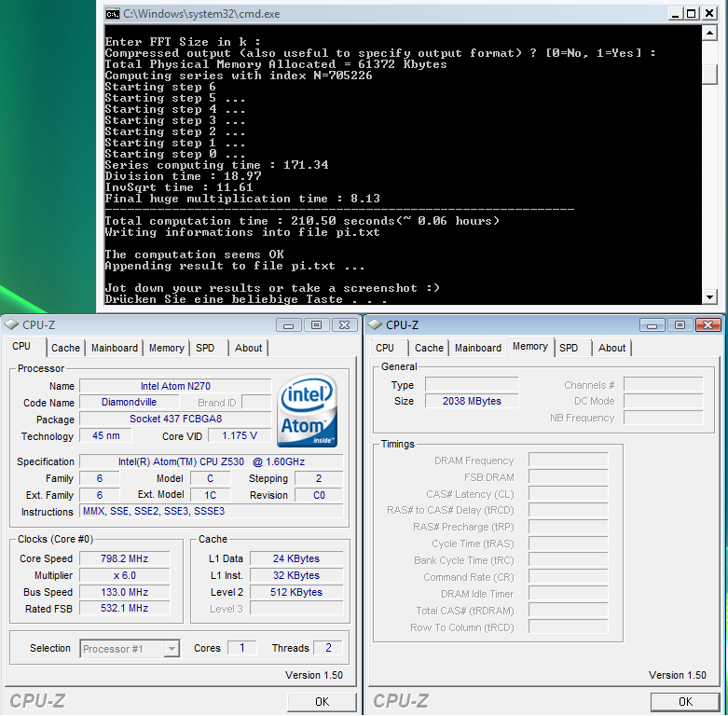Viewport: 728px width, 716px height.
Task: Click the empty Brand ID field
Action: [x=256, y=402]
